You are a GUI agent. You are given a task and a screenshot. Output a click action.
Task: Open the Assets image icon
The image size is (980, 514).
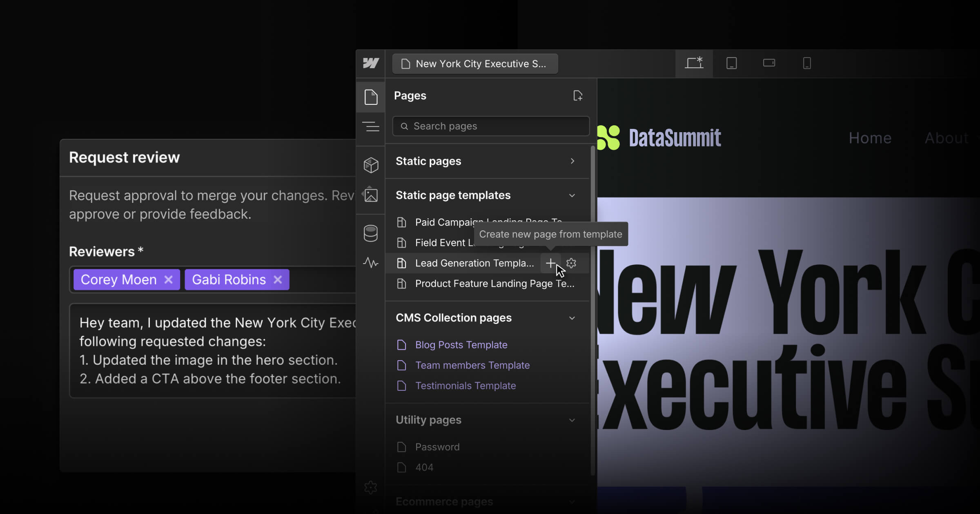pyautogui.click(x=371, y=195)
